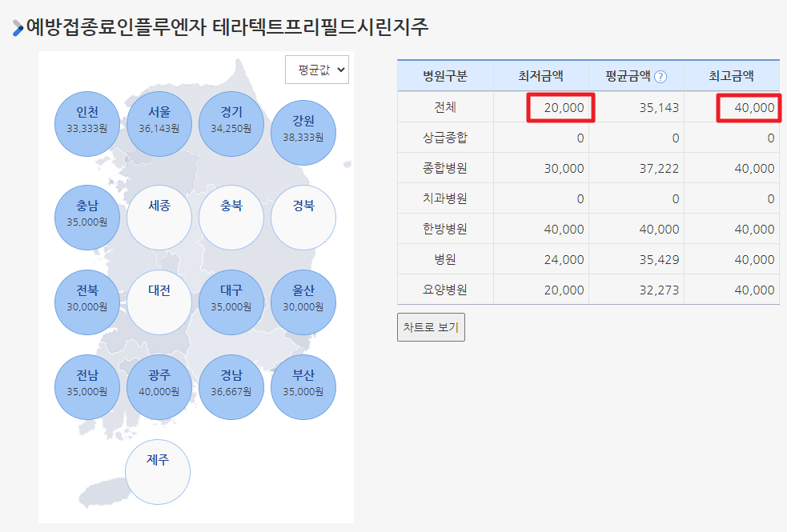
Task: Select the empty 제주 region bubble
Action: (x=158, y=472)
